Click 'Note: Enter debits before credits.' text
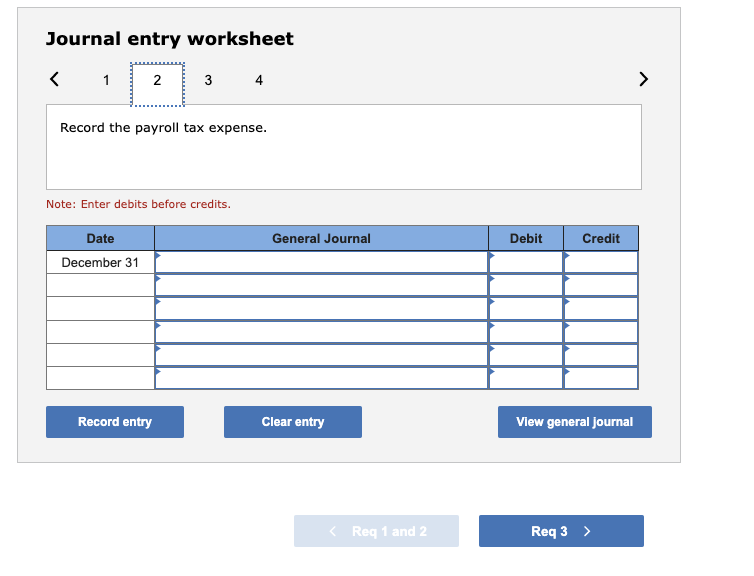This screenshot has width=754, height=576. (138, 204)
